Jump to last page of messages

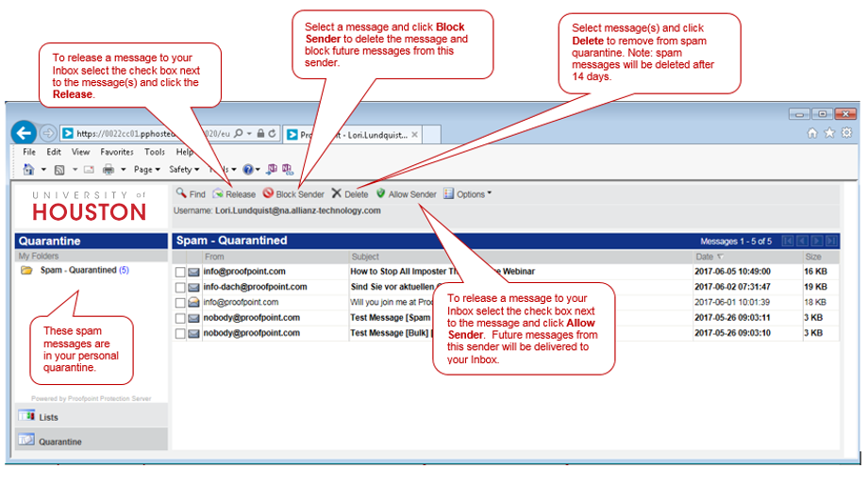click(x=831, y=241)
